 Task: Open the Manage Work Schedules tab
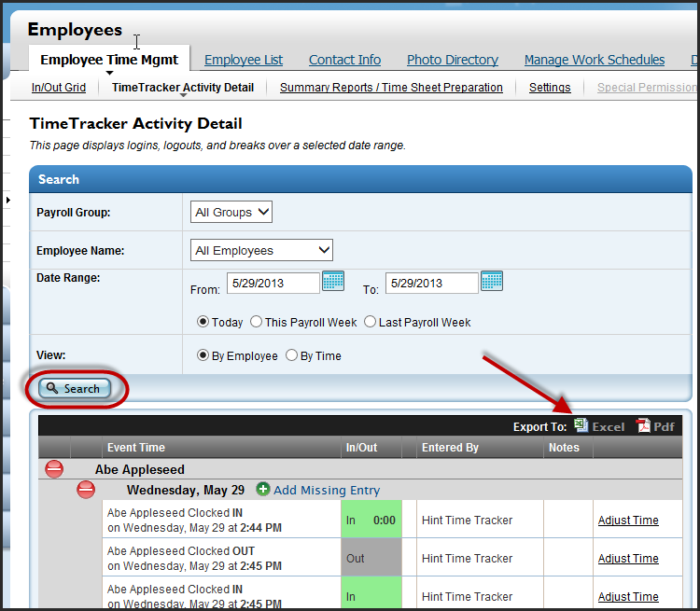pos(595,60)
